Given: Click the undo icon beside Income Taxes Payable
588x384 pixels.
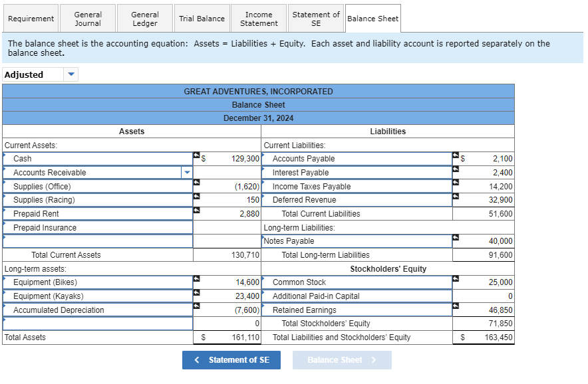Looking at the screenshot, I should tap(455, 182).
